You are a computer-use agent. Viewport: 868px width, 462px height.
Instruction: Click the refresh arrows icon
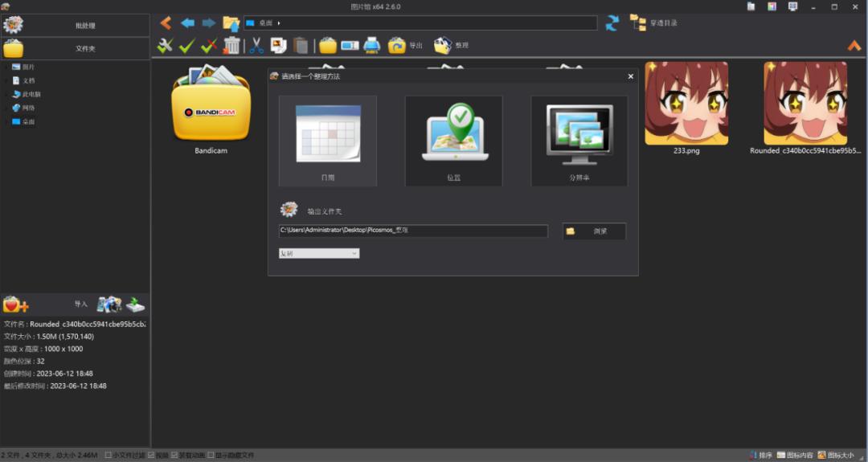point(612,22)
